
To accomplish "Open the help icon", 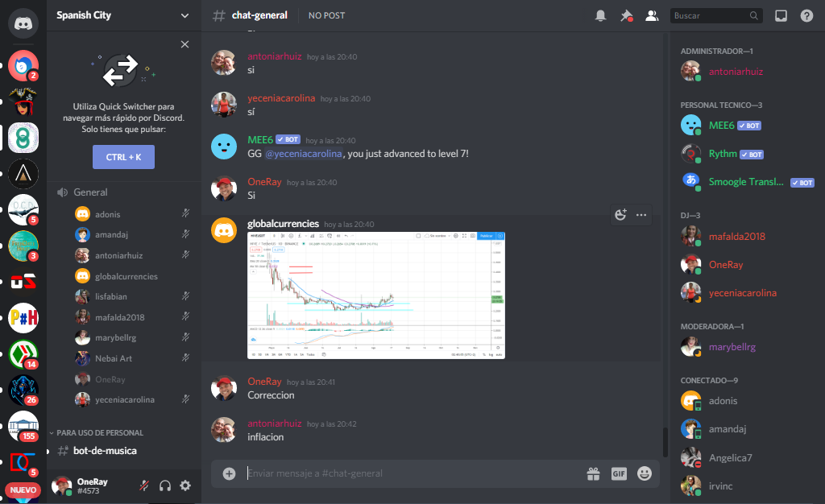I will pyautogui.click(x=806, y=16).
